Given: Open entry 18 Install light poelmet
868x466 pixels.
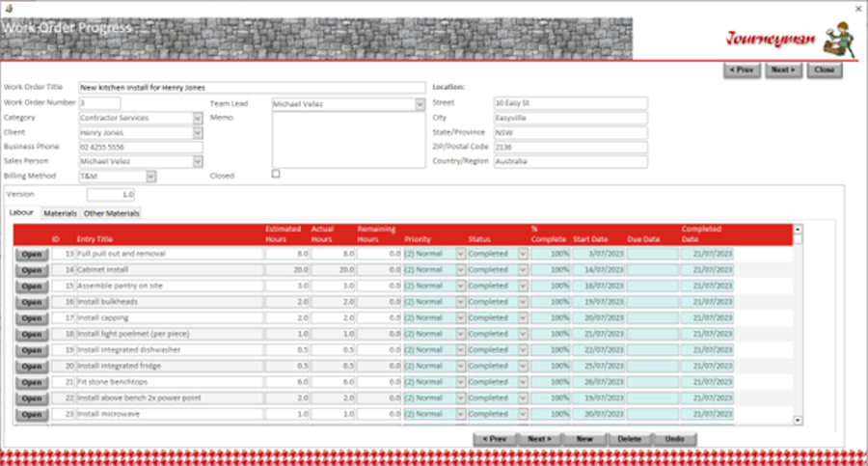Looking at the screenshot, I should coord(32,335).
